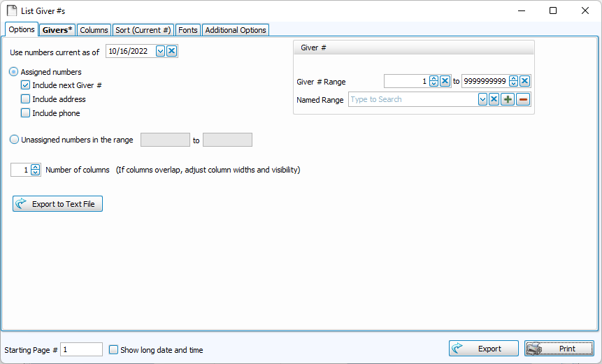Image resolution: width=602 pixels, height=364 pixels.
Task: Enable Include address checkbox
Action: [x=26, y=99]
